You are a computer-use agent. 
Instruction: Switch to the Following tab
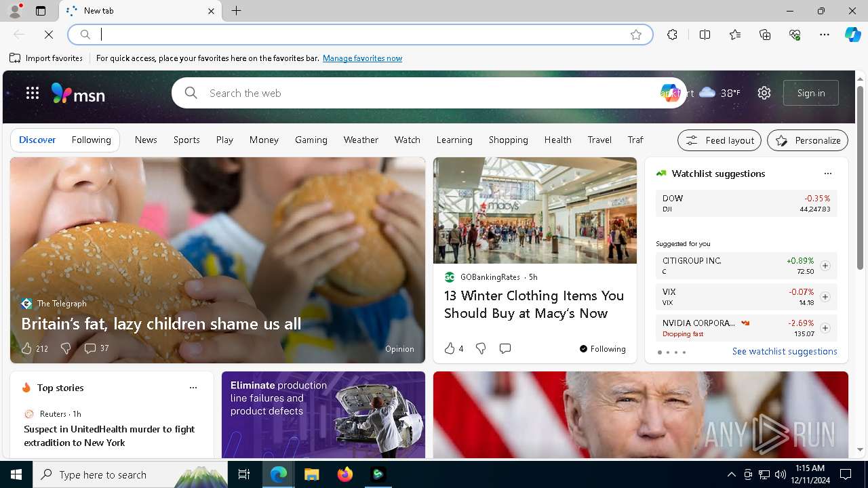[x=91, y=140]
